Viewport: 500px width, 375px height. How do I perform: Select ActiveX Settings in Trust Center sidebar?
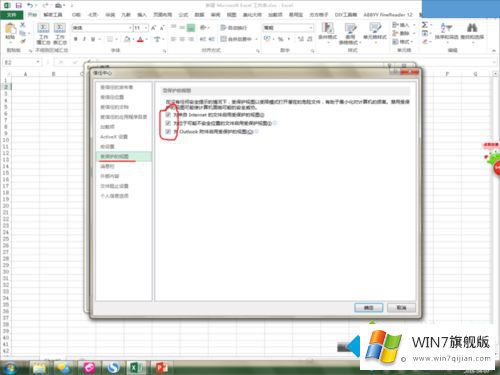point(114,137)
